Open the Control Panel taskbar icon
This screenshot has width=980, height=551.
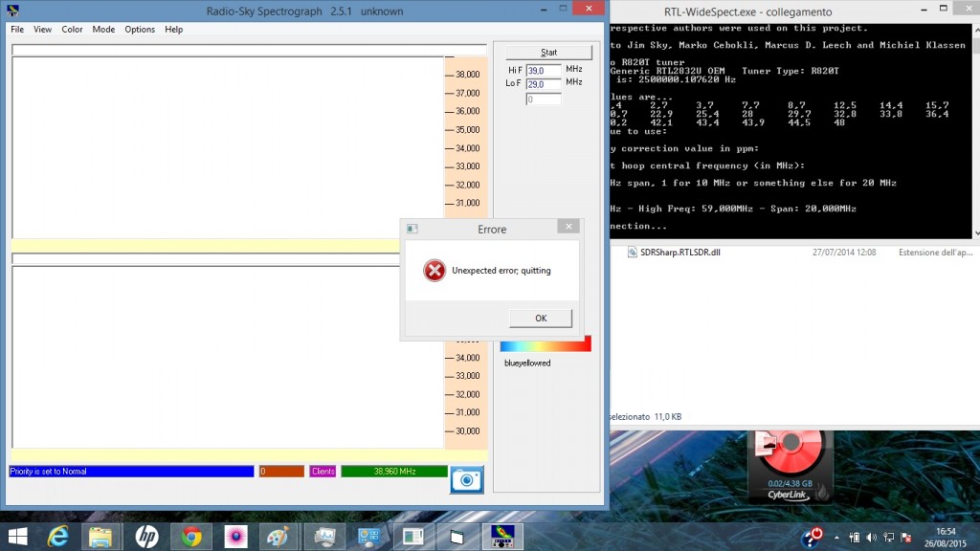click(x=368, y=537)
